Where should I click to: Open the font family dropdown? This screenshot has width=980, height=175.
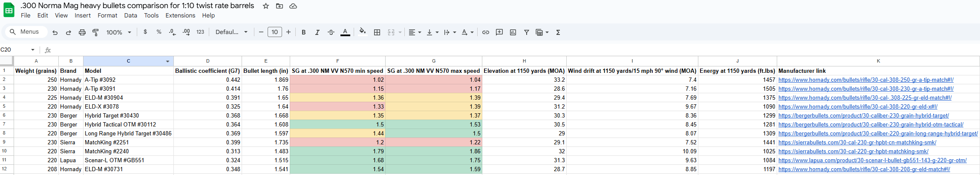click(x=231, y=32)
